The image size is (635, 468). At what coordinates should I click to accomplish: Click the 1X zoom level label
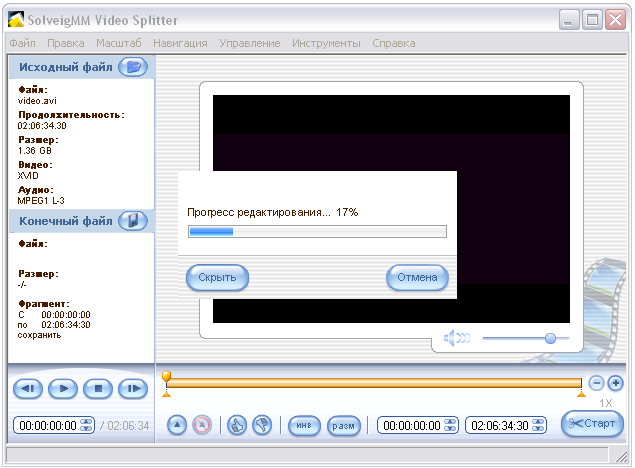coord(606,403)
